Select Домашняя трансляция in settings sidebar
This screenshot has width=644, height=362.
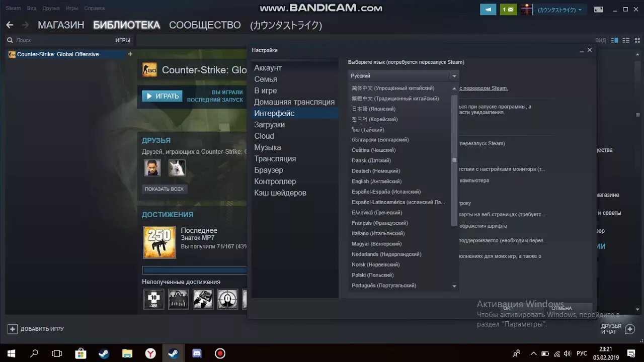pos(295,102)
